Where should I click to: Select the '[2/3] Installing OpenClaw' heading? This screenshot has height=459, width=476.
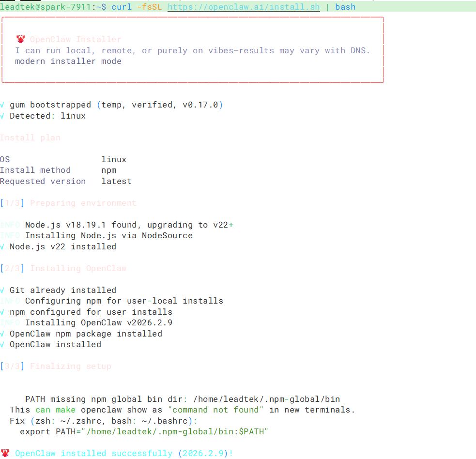click(x=63, y=268)
